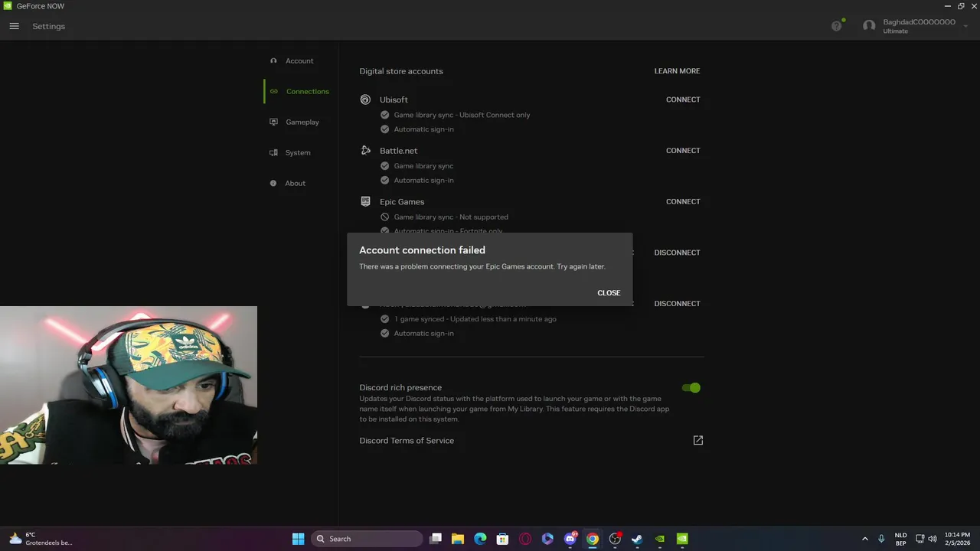Viewport: 980px width, 551px height.
Task: Toggle Discord rich presence switch
Action: (691, 388)
